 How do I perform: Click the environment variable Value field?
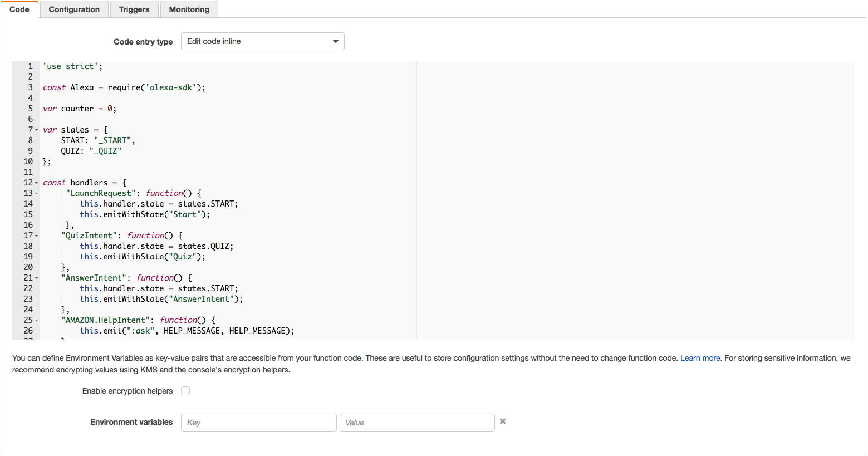pyautogui.click(x=416, y=423)
